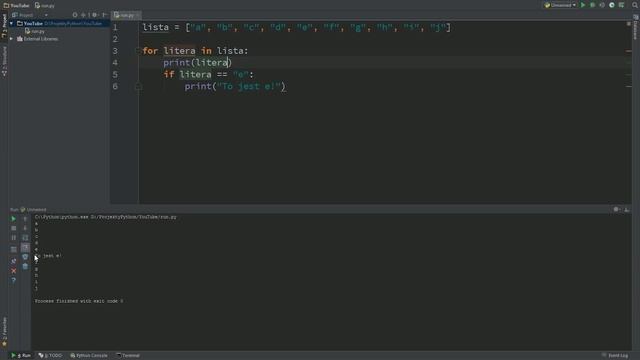Hide the Run panel

(627, 209)
